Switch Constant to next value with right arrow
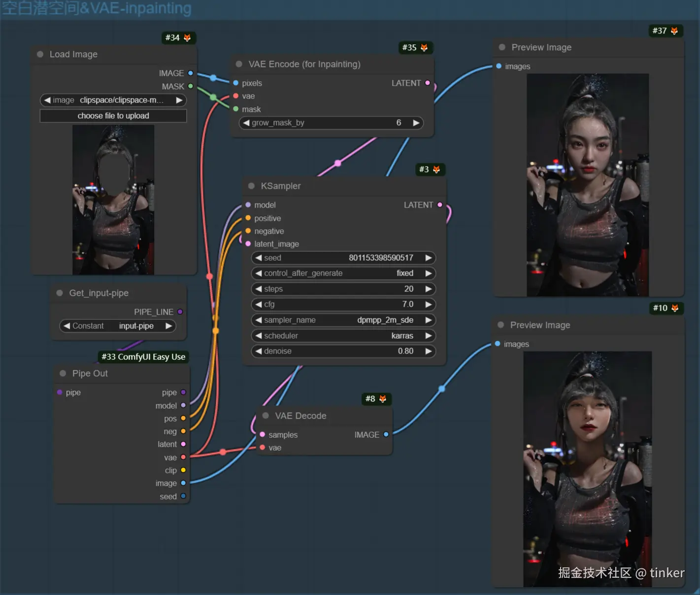This screenshot has width=700, height=595. click(x=169, y=326)
